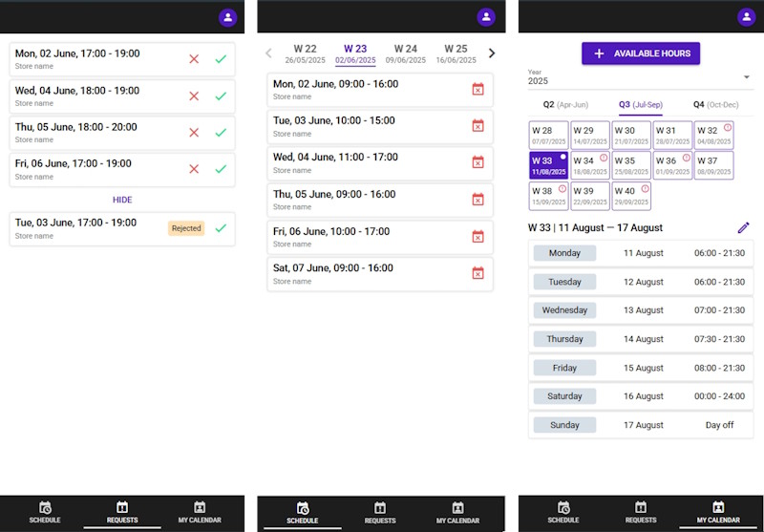Go to previous weeks with left chevron
The width and height of the screenshot is (764, 532).
point(268,53)
